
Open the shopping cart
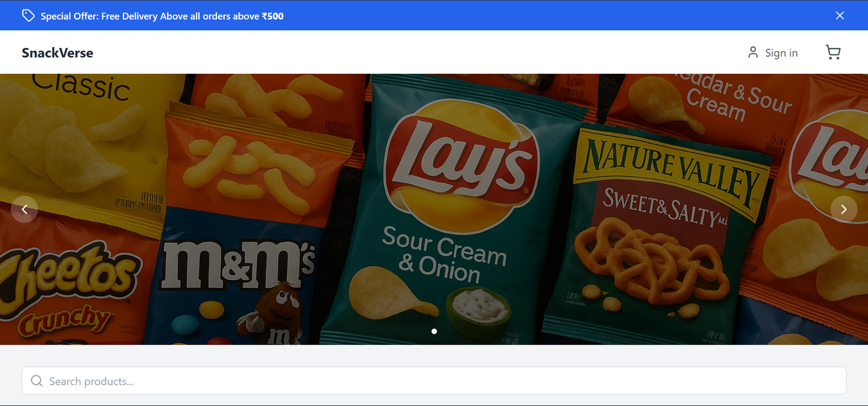[833, 52]
